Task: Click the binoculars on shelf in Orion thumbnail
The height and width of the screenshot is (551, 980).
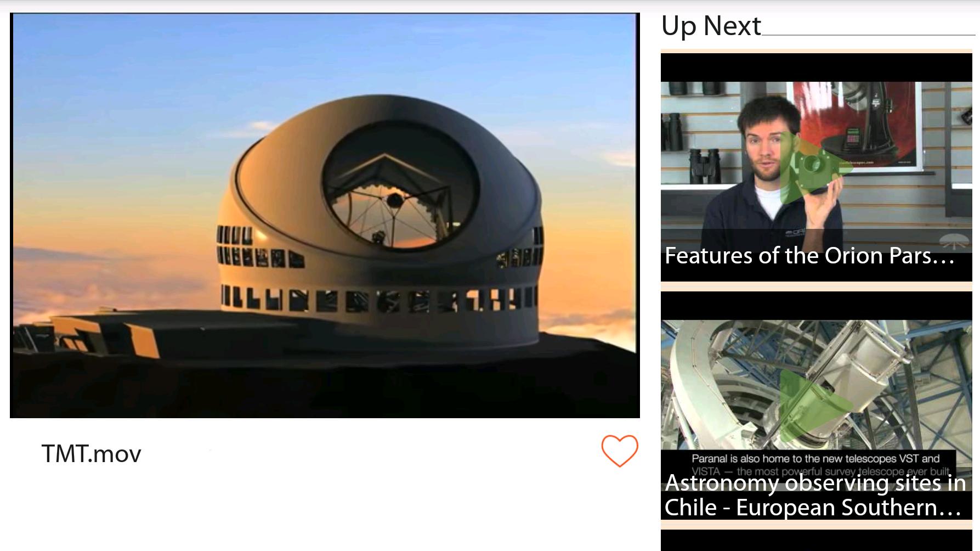Action: pos(704,165)
